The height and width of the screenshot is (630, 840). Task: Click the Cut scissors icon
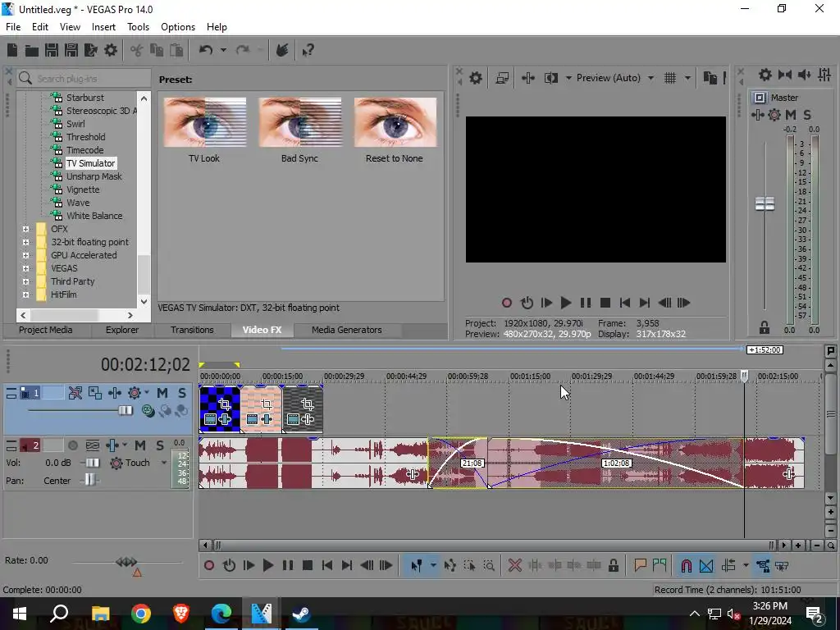point(137,50)
